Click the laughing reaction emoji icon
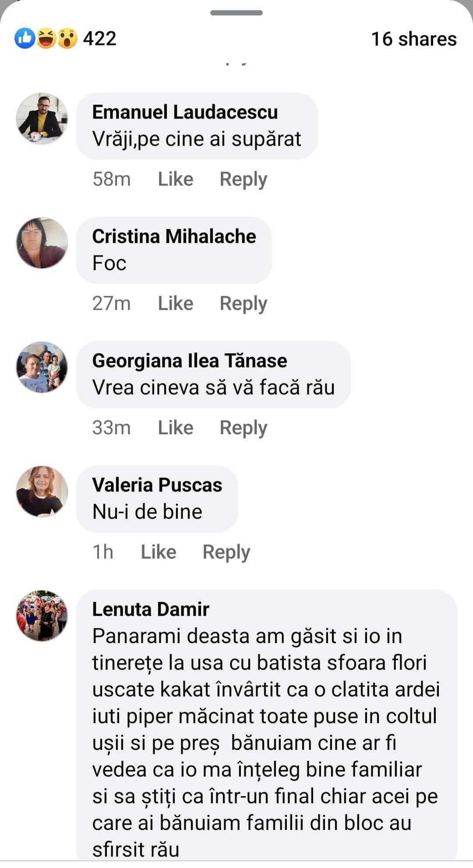The height and width of the screenshot is (868, 473). (x=46, y=39)
